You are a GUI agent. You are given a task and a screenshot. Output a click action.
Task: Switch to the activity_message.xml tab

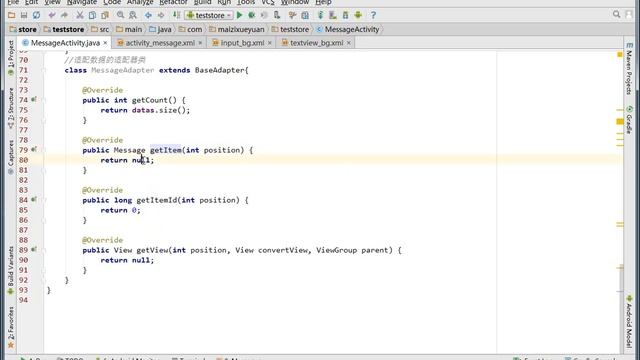pyautogui.click(x=160, y=42)
